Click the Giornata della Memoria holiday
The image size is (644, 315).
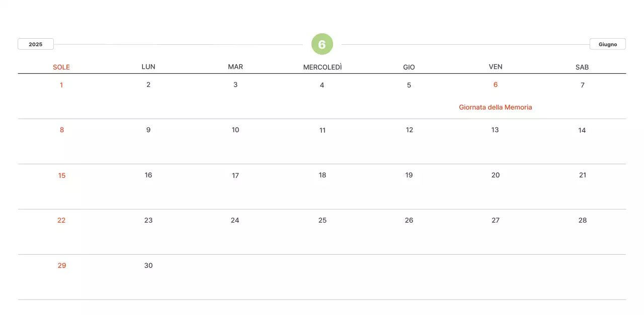pyautogui.click(x=495, y=107)
